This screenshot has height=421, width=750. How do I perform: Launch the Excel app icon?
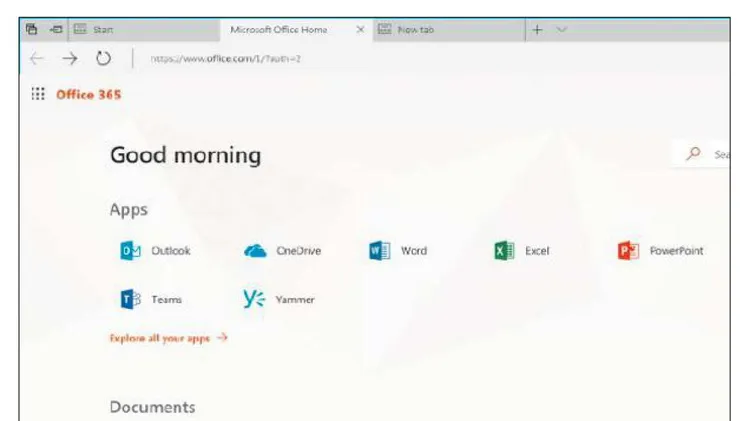(504, 251)
